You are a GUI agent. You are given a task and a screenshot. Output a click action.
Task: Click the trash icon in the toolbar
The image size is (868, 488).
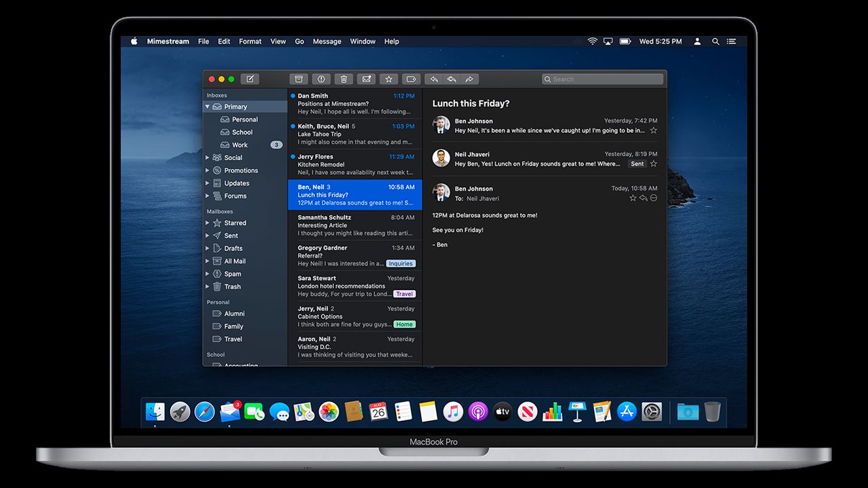pos(344,79)
